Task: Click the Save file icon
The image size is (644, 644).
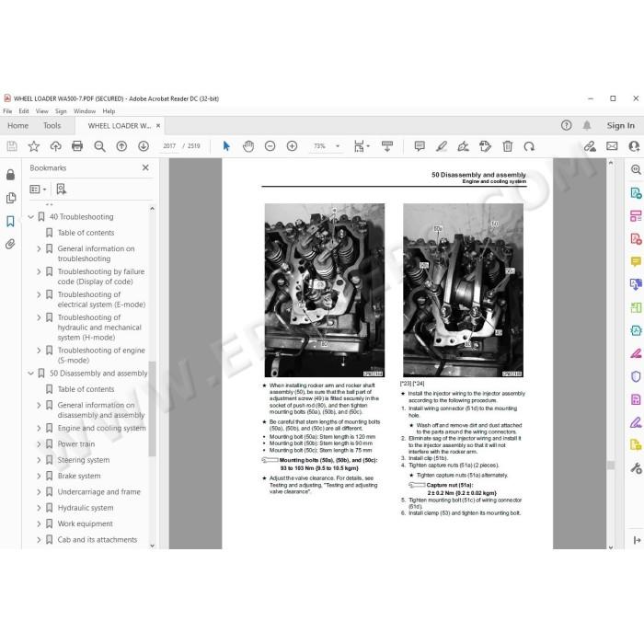Action: [12, 146]
